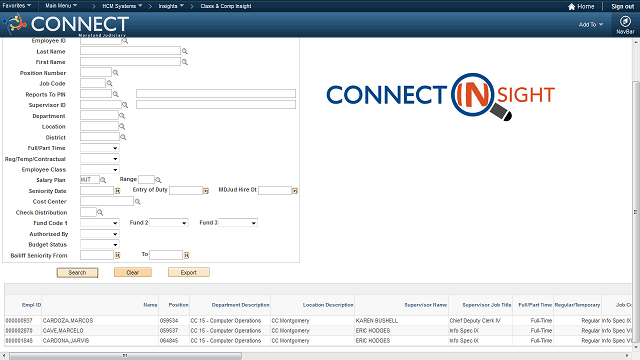640x360 pixels.
Task: Sort by Empl ID column header
Action: point(31,305)
